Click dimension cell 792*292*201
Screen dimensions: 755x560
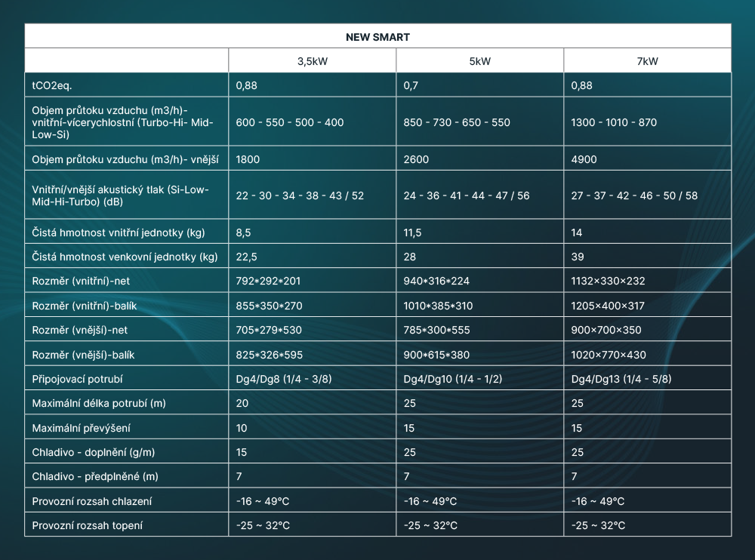point(268,281)
